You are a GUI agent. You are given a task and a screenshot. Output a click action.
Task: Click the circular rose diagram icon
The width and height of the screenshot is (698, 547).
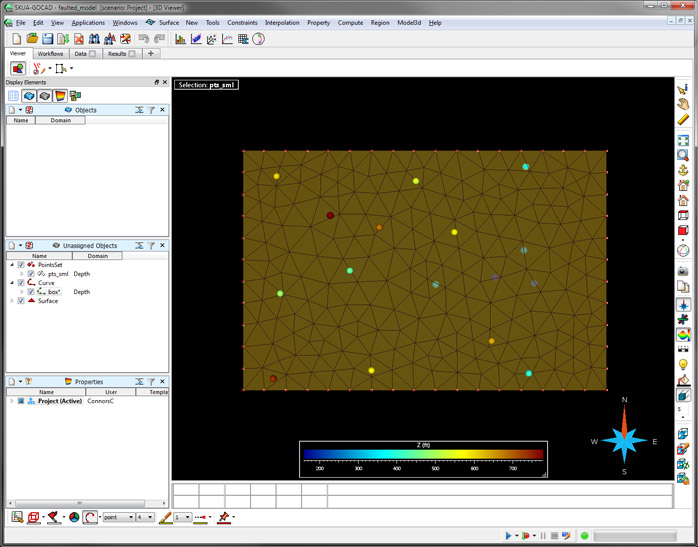pyautogui.click(x=259, y=39)
